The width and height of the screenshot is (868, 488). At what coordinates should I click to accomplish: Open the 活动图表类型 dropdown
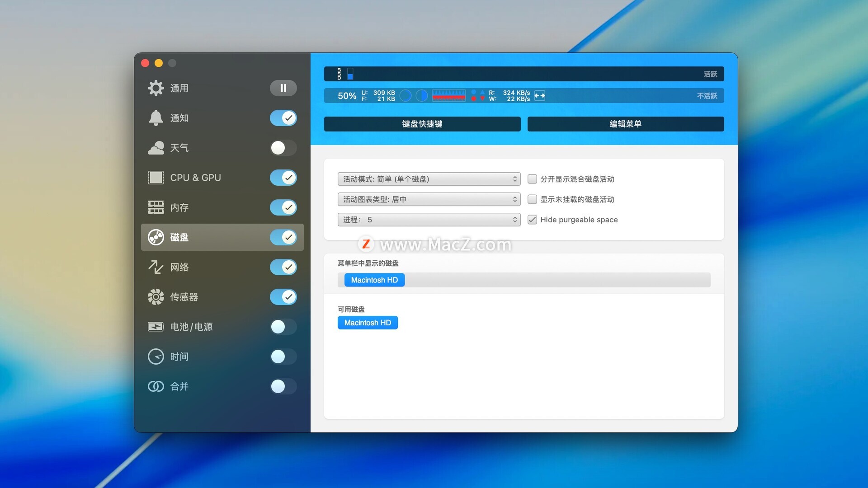(x=429, y=199)
